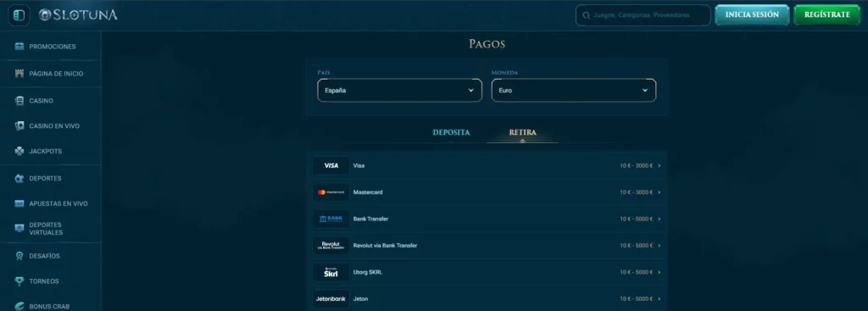Click the Mastercard logo
868x311 pixels.
[x=331, y=192]
